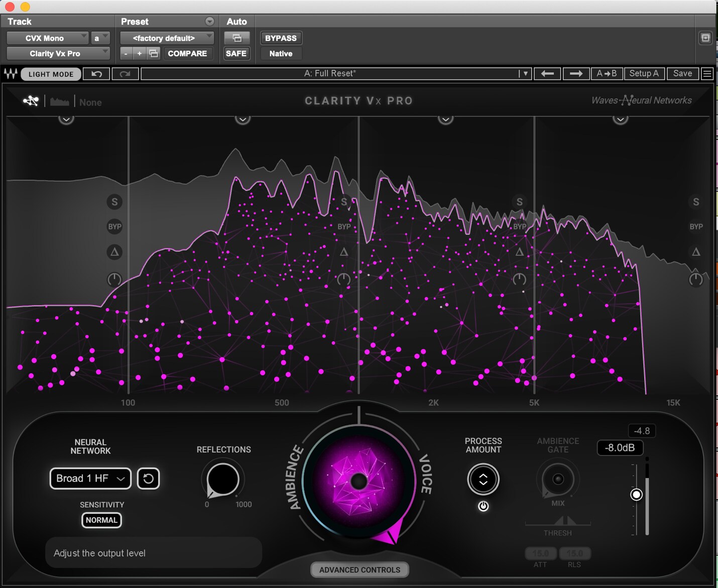Load next preset with right arrow
This screenshot has height=588, width=718.
click(576, 74)
